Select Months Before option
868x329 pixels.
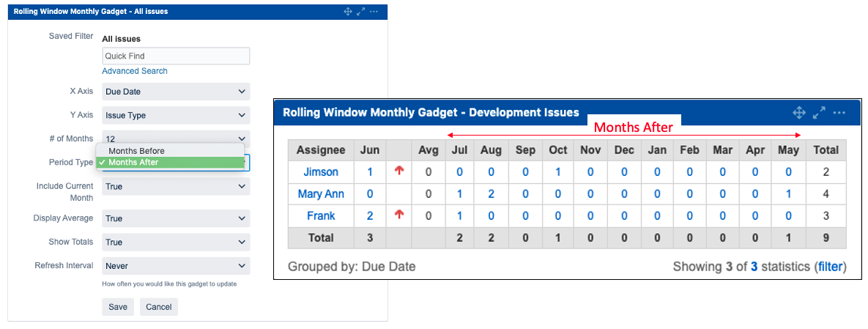(x=137, y=151)
